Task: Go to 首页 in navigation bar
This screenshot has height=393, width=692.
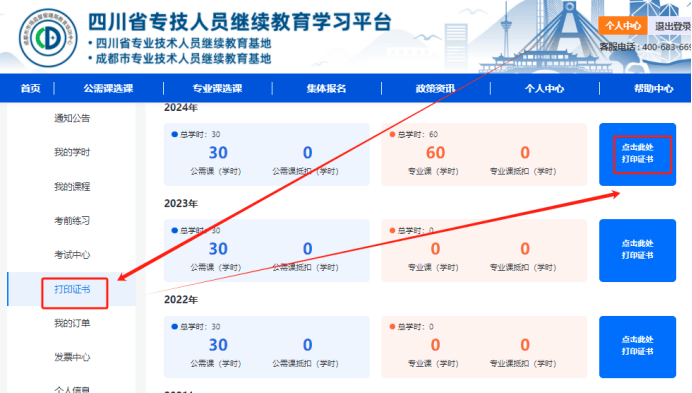Action: [x=30, y=88]
